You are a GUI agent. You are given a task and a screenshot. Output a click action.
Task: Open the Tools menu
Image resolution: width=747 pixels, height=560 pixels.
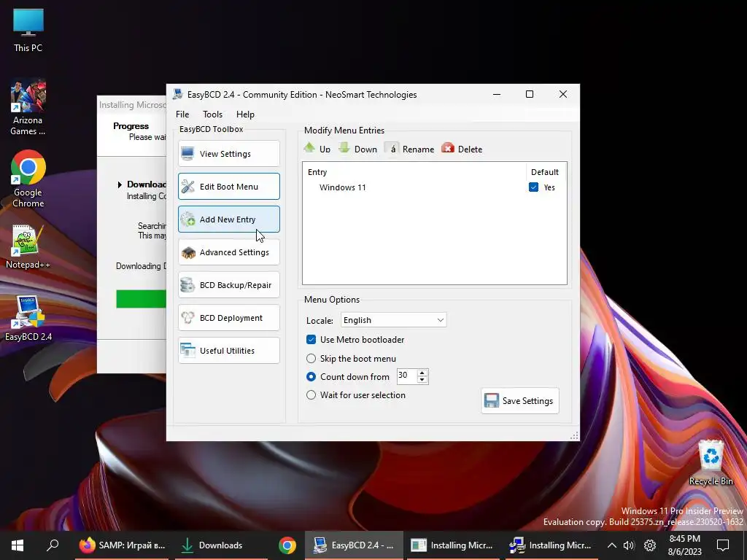pos(212,114)
